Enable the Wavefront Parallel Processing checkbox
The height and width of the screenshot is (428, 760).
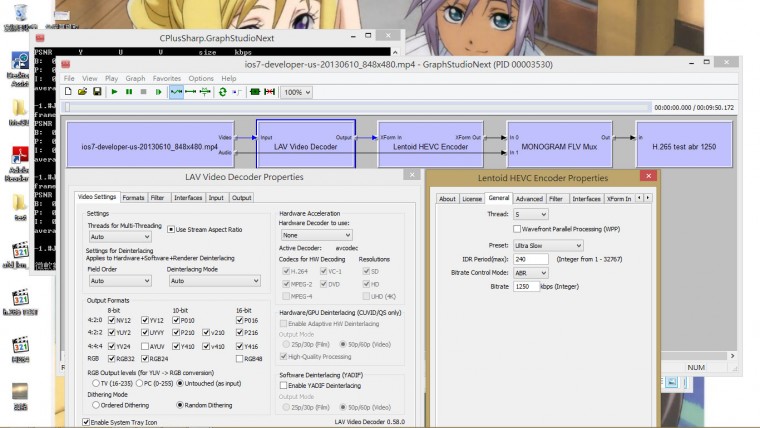click(516, 229)
